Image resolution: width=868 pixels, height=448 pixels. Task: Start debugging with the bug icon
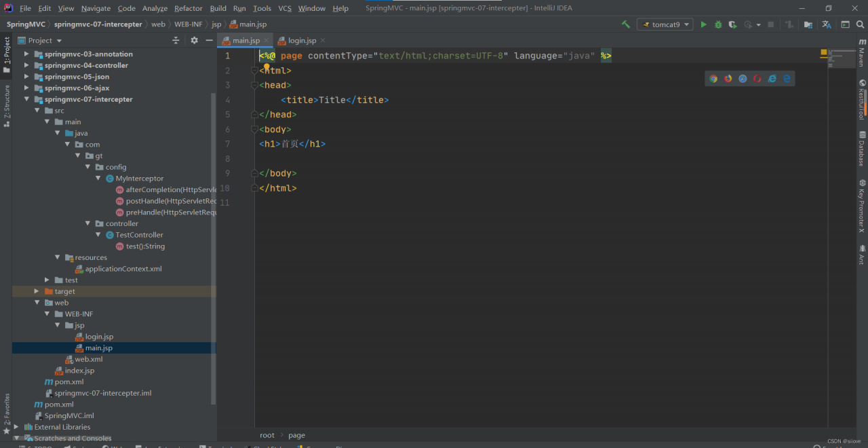click(717, 24)
